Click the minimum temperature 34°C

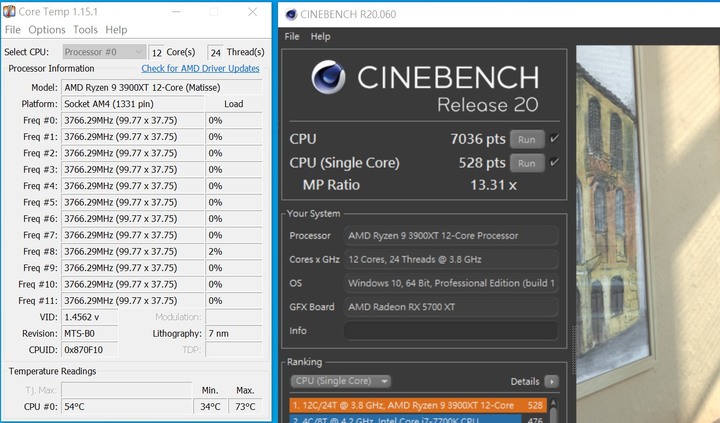pyautogui.click(x=210, y=407)
